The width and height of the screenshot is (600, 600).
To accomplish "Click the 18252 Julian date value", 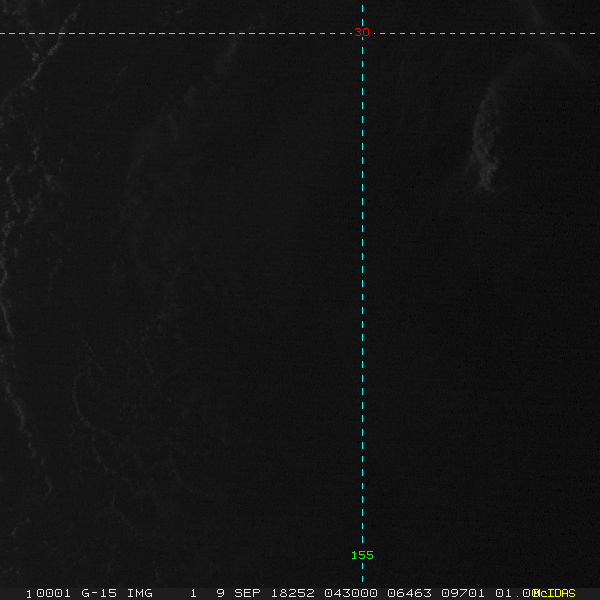I will click(x=293, y=593).
